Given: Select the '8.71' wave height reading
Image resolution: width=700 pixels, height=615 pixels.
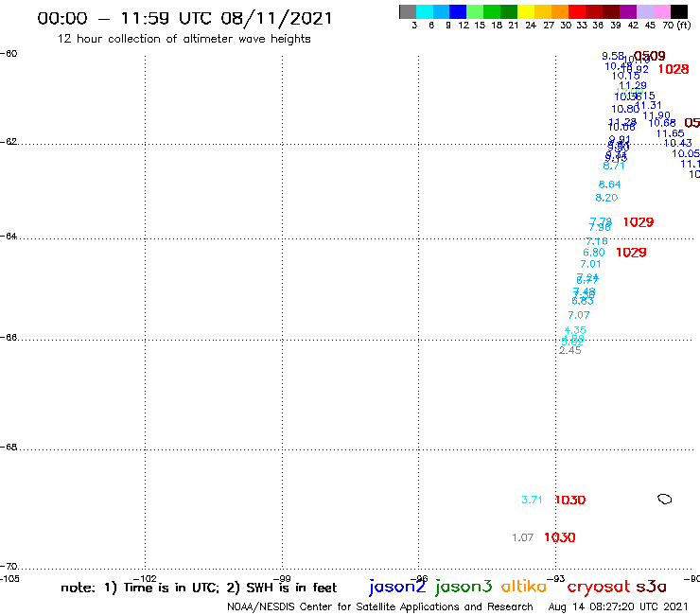Looking at the screenshot, I should coord(614,166).
